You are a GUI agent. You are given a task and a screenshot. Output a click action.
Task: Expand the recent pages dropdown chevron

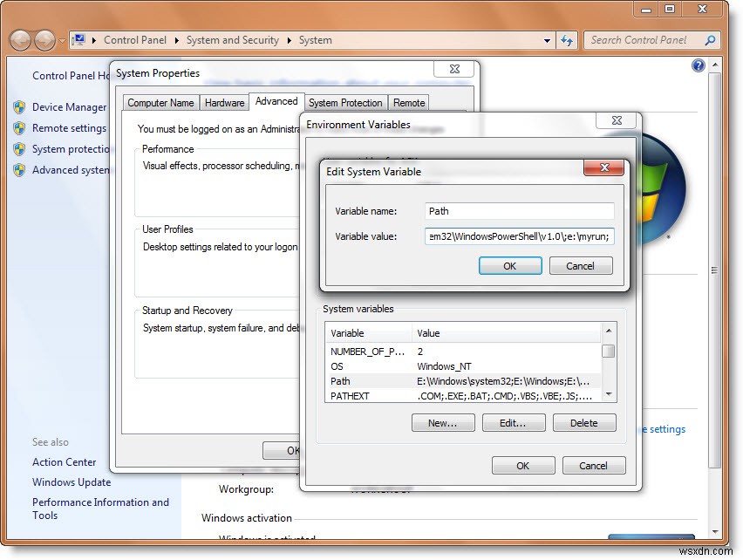click(60, 39)
